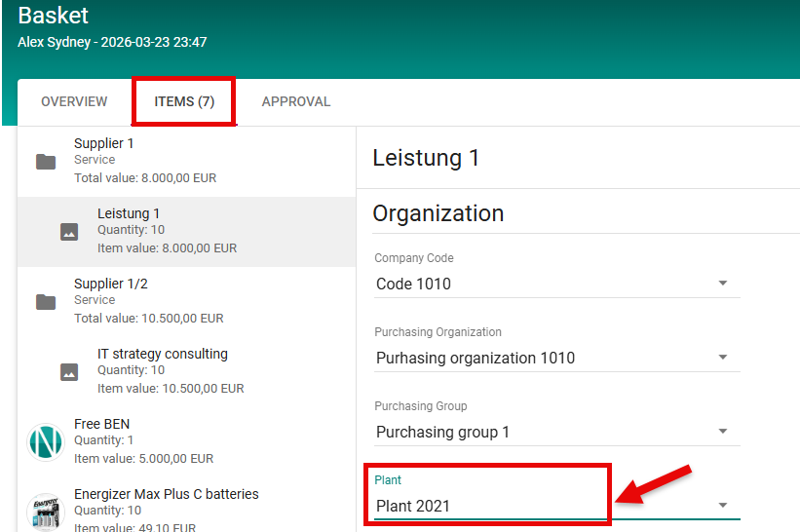Expand the Purchasing Organization dropdown arrow
800x532 pixels.
pos(722,358)
